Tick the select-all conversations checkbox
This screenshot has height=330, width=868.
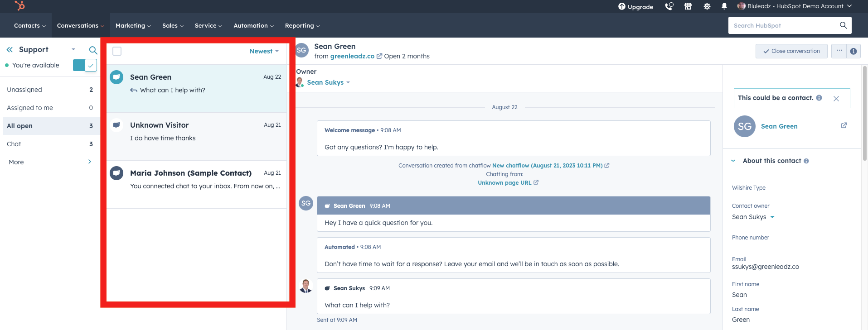pyautogui.click(x=117, y=51)
